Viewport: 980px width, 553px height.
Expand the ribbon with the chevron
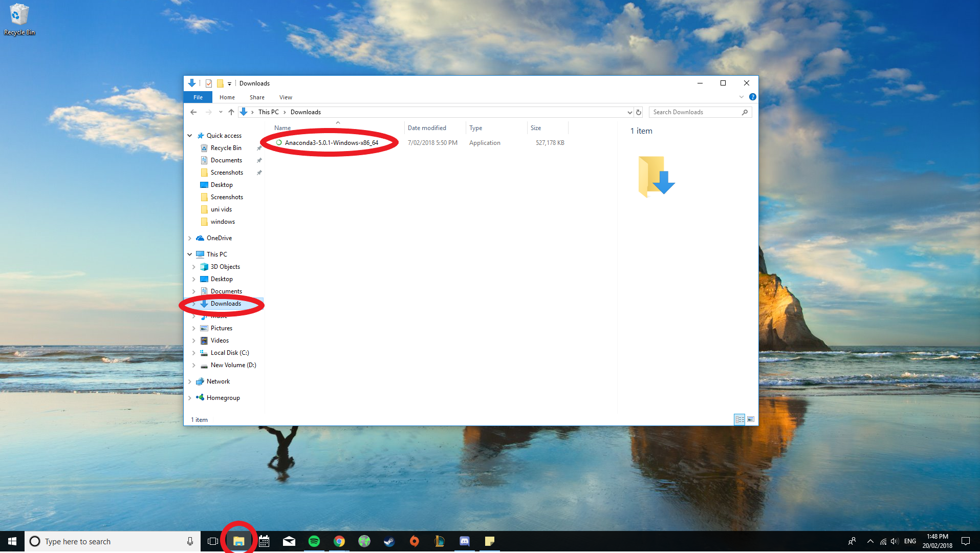(741, 97)
